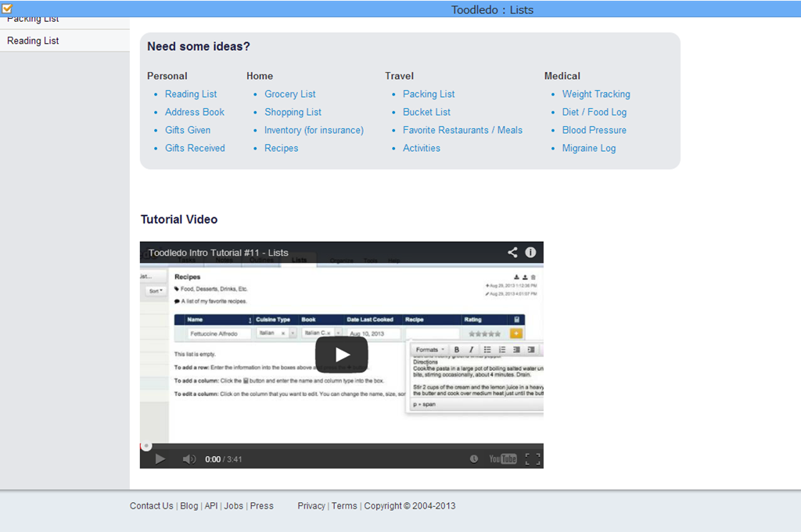Open the video info icon
The image size is (801, 532).
click(x=531, y=253)
